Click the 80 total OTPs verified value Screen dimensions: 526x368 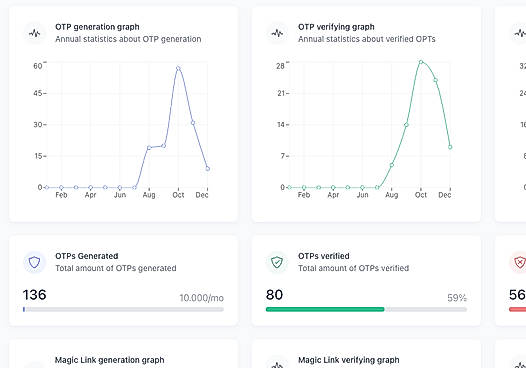[274, 295]
